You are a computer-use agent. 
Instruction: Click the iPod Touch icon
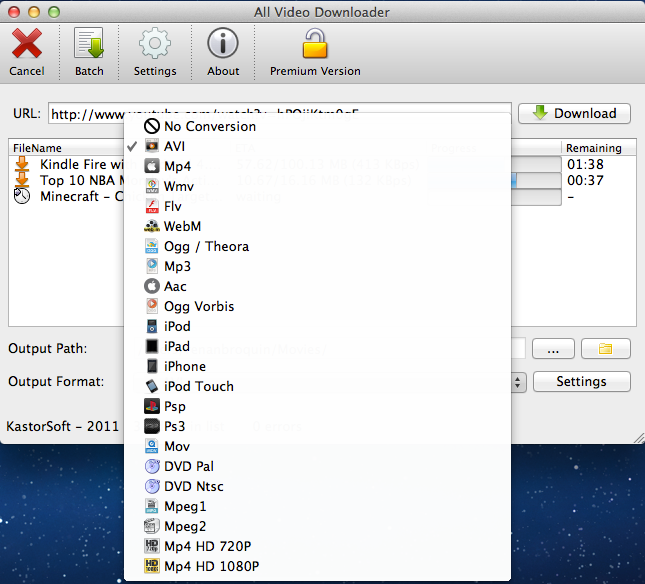click(x=152, y=386)
